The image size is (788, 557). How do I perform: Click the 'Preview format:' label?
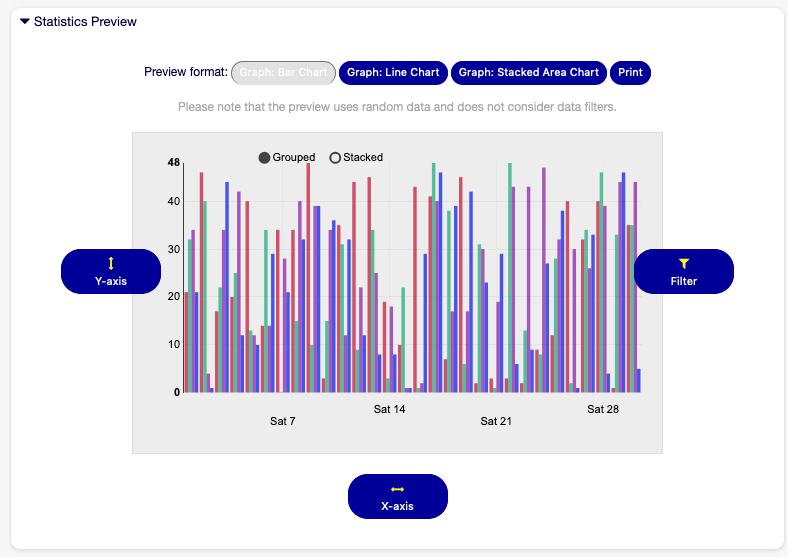click(186, 72)
